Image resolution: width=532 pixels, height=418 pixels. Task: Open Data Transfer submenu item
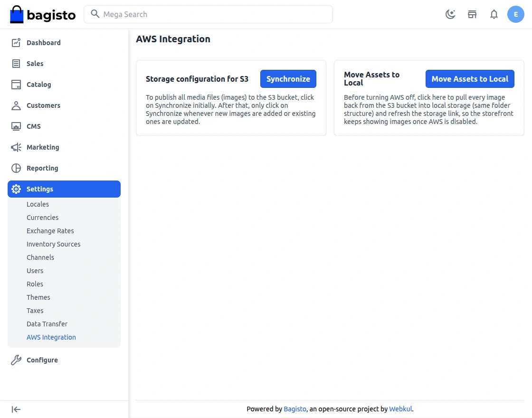[x=47, y=324]
